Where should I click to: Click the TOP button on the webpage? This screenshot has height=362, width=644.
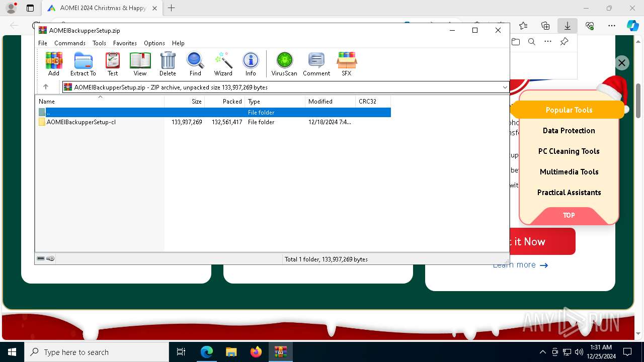click(569, 215)
